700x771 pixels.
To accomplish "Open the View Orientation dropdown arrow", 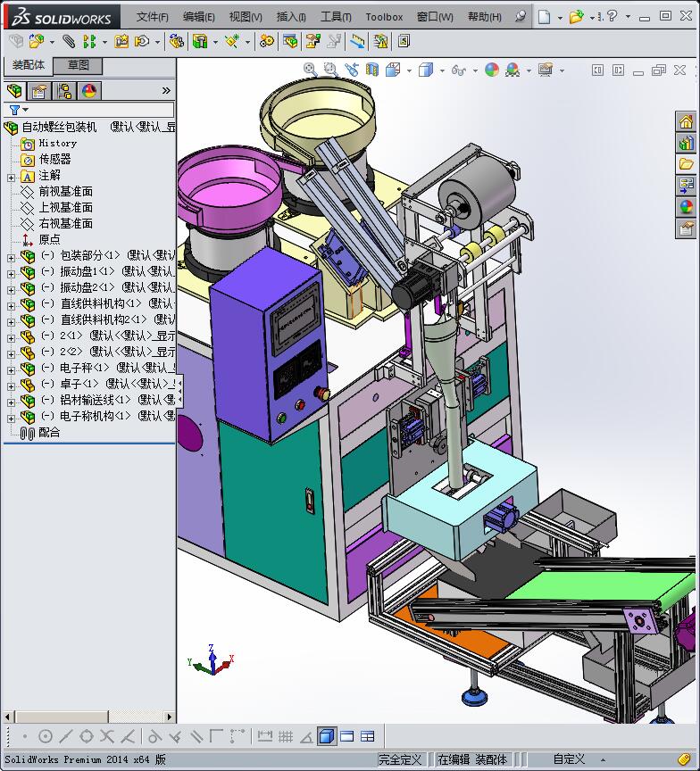I will tap(409, 70).
